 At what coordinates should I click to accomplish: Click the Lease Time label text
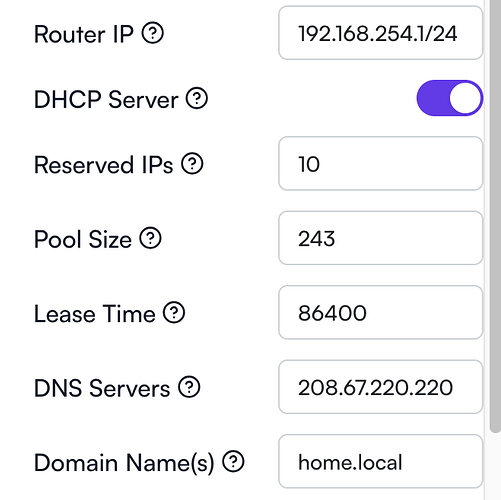click(x=95, y=314)
